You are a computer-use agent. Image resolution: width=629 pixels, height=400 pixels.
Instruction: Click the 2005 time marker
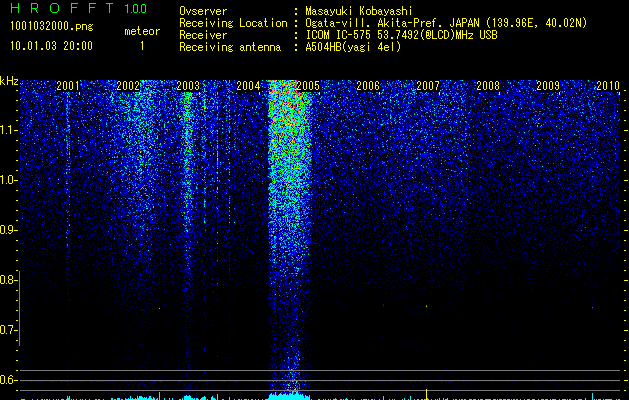pyautogui.click(x=308, y=85)
